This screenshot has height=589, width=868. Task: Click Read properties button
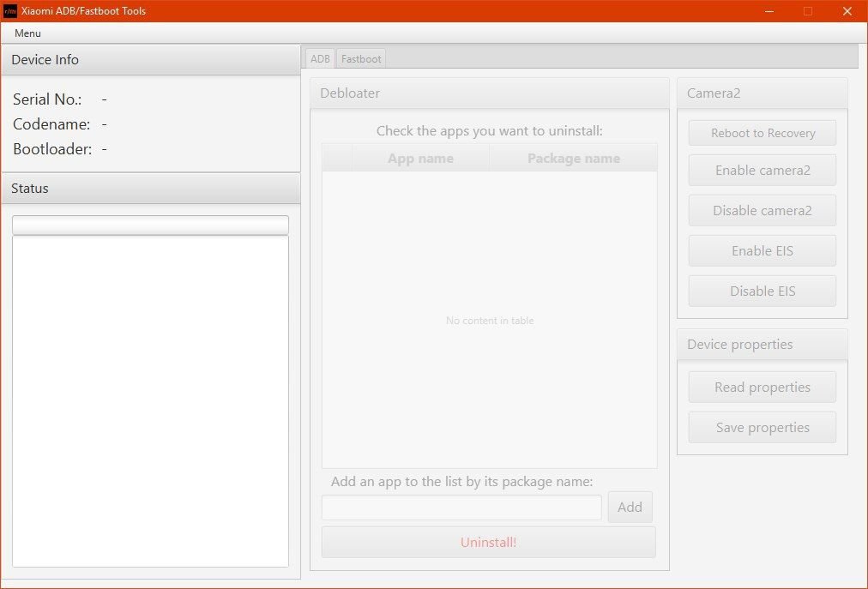(x=763, y=387)
